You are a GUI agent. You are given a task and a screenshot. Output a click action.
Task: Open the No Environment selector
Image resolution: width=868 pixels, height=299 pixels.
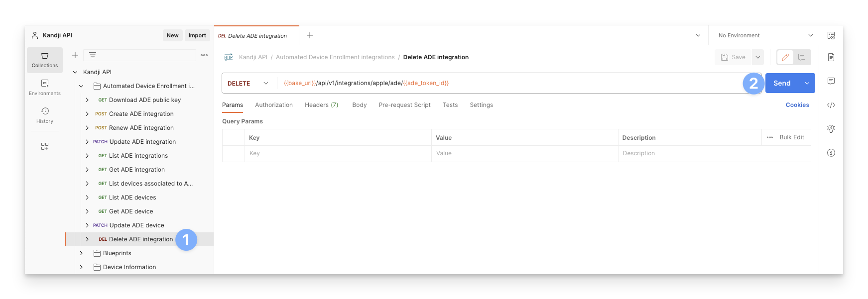(x=765, y=35)
